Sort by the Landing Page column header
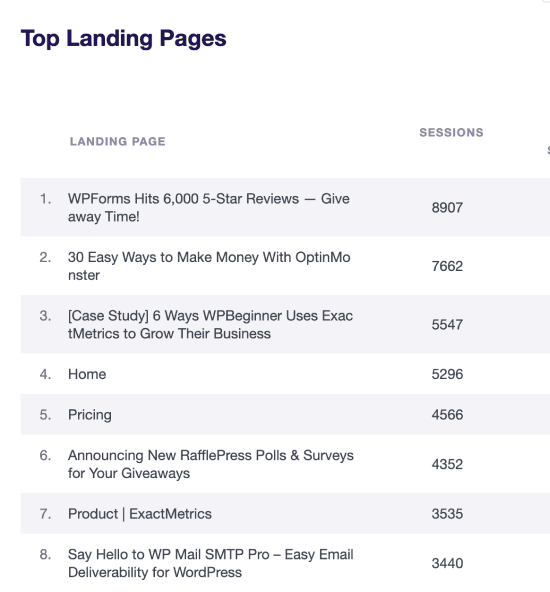This screenshot has height=592, width=550. point(117,142)
